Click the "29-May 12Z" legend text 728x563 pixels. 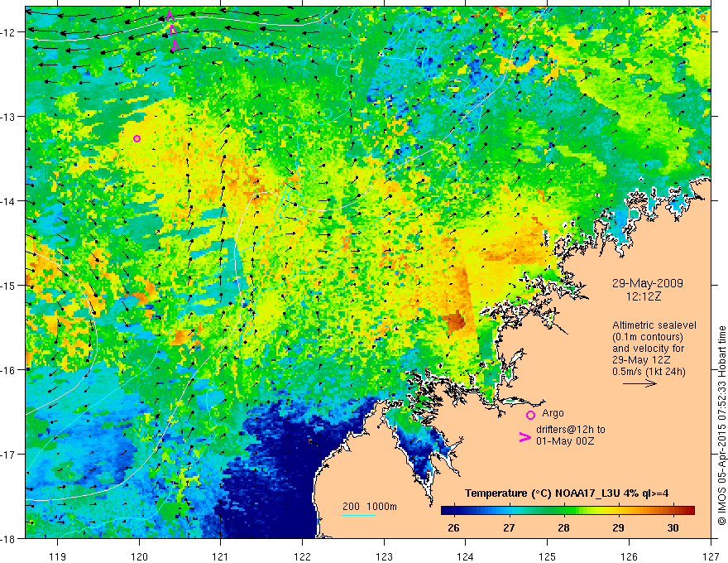640,360
